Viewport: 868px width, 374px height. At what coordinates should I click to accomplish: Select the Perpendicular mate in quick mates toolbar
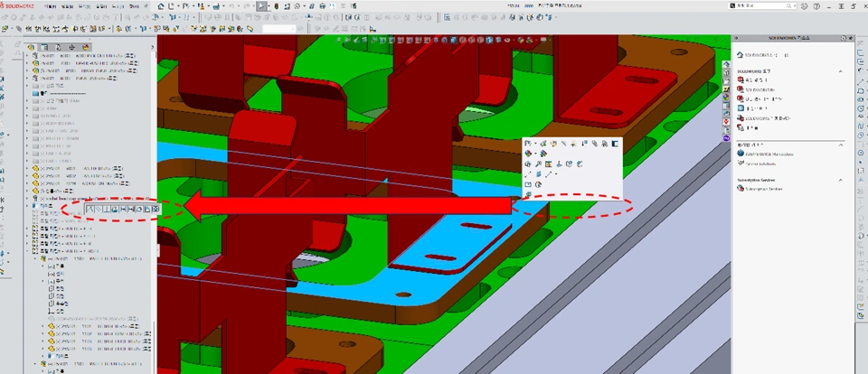click(x=107, y=209)
